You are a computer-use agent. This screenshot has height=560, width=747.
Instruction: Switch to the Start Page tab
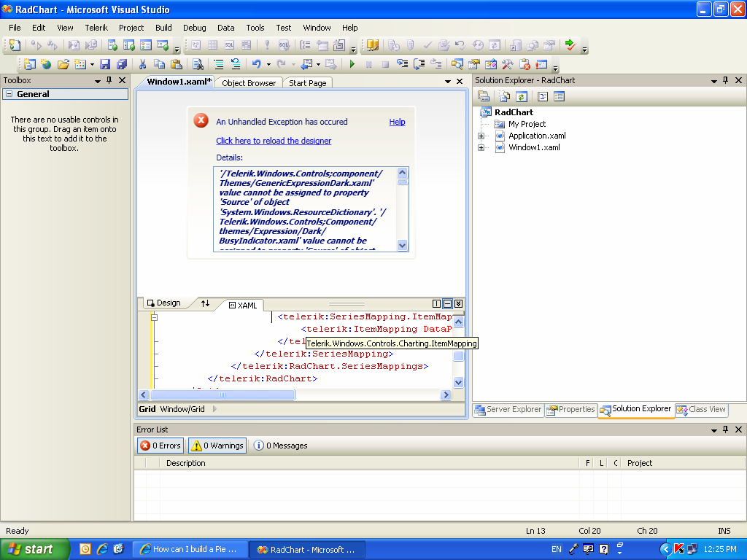coord(308,83)
